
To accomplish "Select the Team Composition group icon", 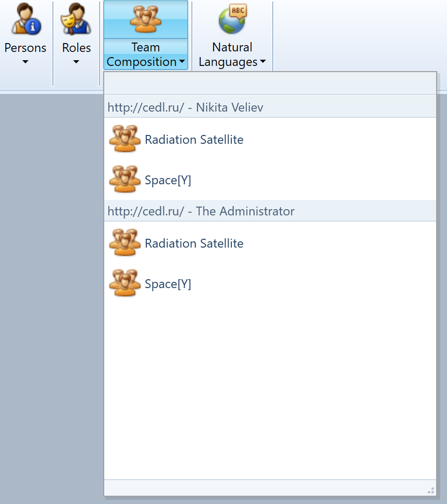I will [145, 20].
